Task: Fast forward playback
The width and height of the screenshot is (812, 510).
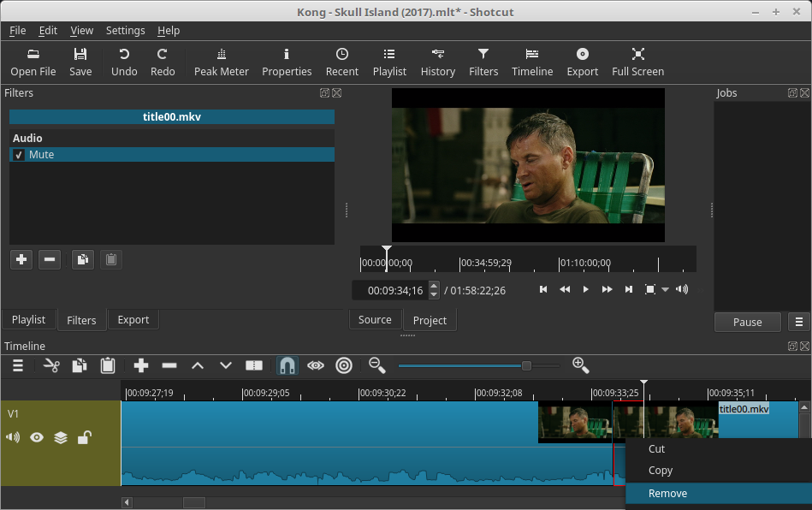Action: (607, 289)
